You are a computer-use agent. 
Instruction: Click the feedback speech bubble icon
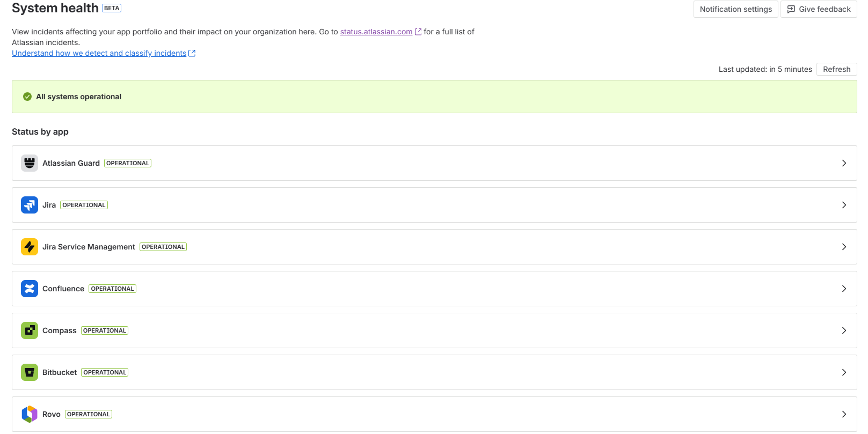pyautogui.click(x=791, y=9)
